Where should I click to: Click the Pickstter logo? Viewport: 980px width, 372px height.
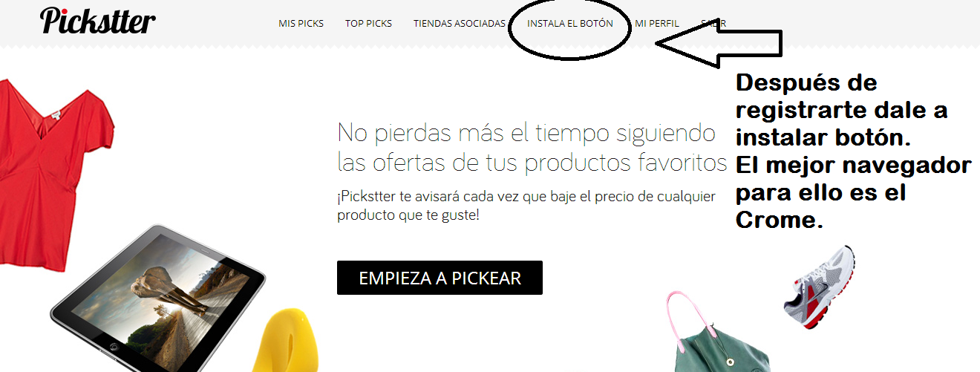tap(97, 21)
